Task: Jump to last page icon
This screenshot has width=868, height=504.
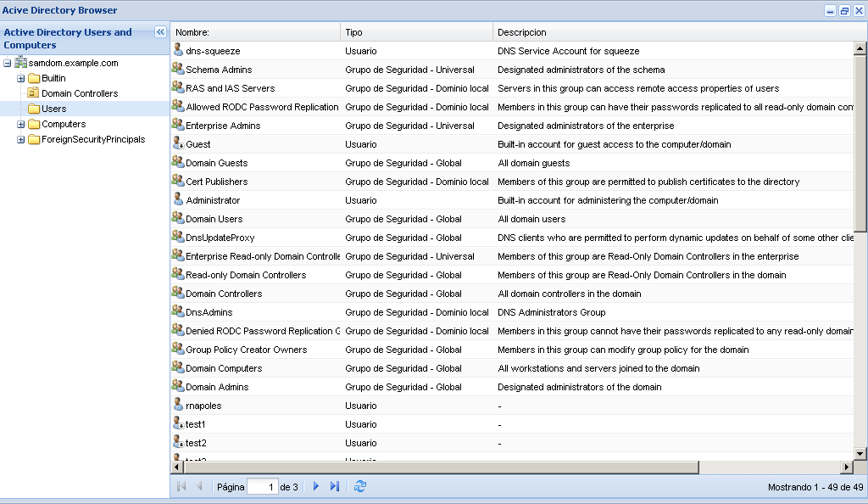Action: [x=335, y=486]
